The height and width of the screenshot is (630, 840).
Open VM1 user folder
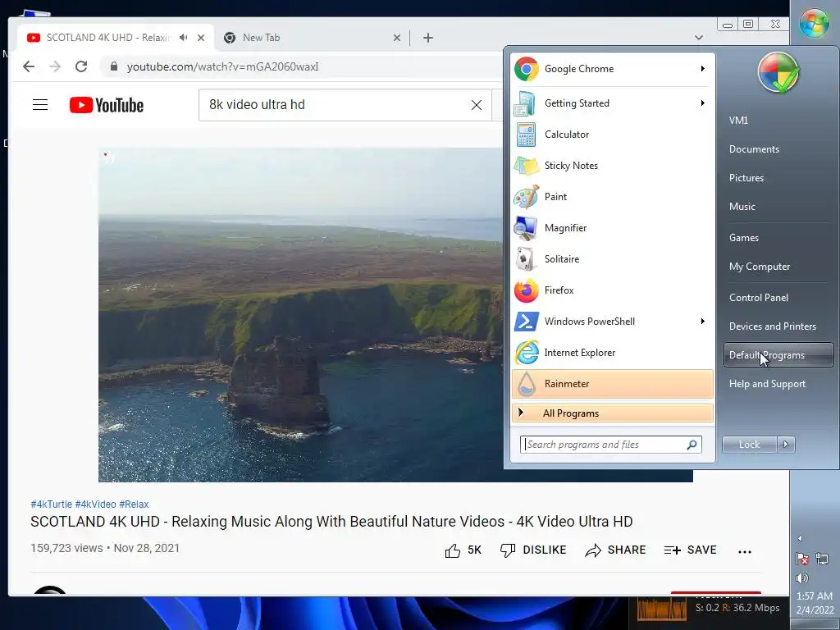click(738, 121)
